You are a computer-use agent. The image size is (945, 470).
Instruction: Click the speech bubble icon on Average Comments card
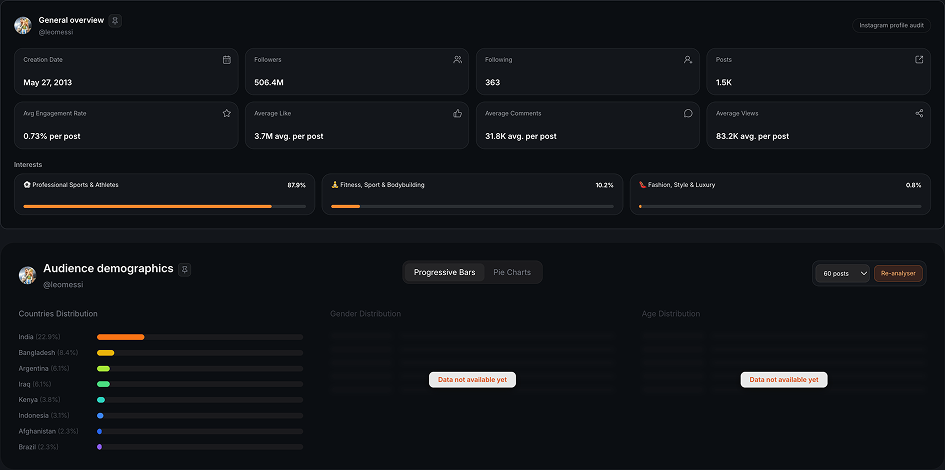point(688,113)
